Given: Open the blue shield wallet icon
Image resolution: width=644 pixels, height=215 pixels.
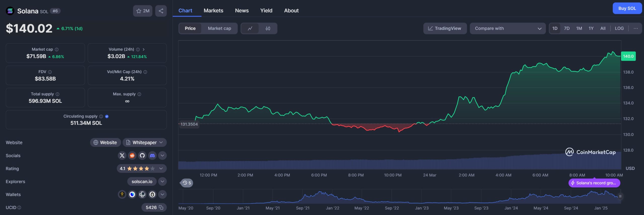Looking at the screenshot, I should [x=132, y=194].
